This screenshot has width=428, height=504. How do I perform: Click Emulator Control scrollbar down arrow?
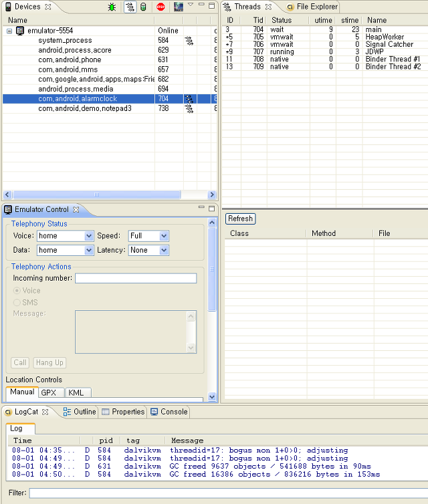pyautogui.click(x=212, y=396)
